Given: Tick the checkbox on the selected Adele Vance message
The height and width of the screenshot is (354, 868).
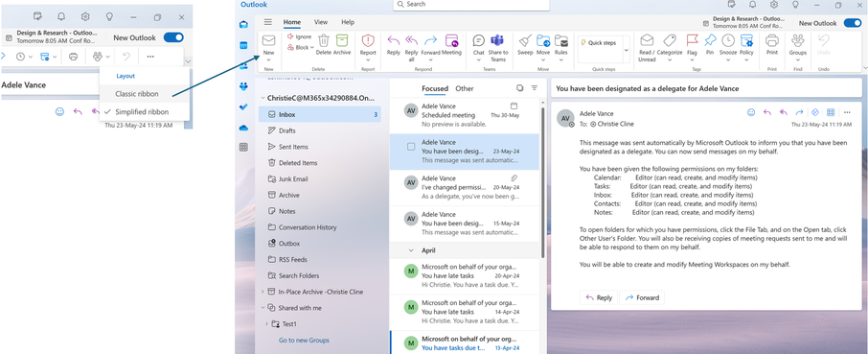Looking at the screenshot, I should 411,147.
